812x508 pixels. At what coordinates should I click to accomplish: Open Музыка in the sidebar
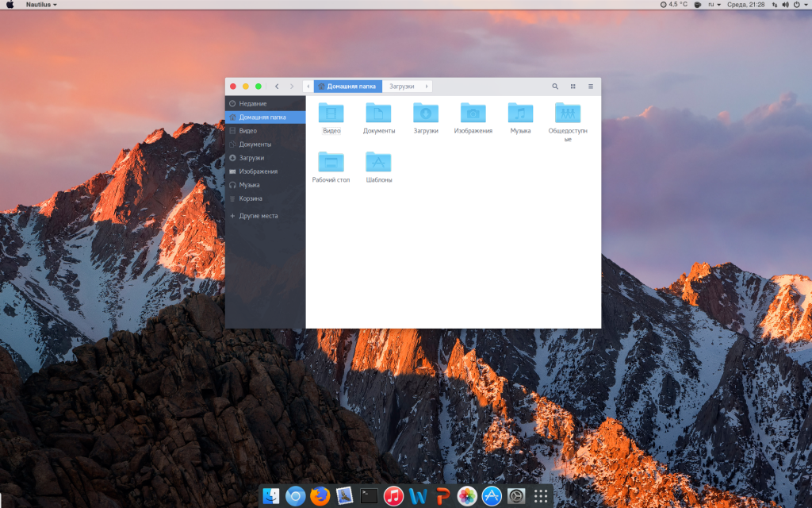pyautogui.click(x=265, y=184)
